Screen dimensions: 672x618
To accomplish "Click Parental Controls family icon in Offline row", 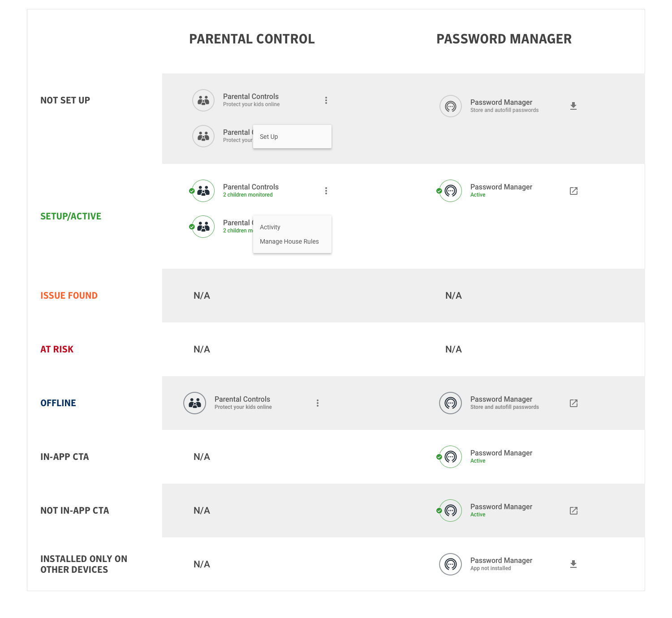I will pyautogui.click(x=195, y=403).
